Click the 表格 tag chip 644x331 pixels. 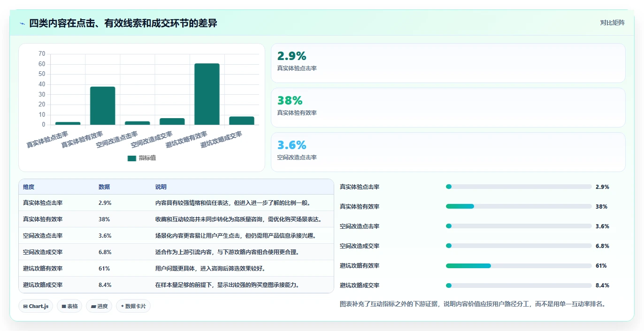click(69, 306)
